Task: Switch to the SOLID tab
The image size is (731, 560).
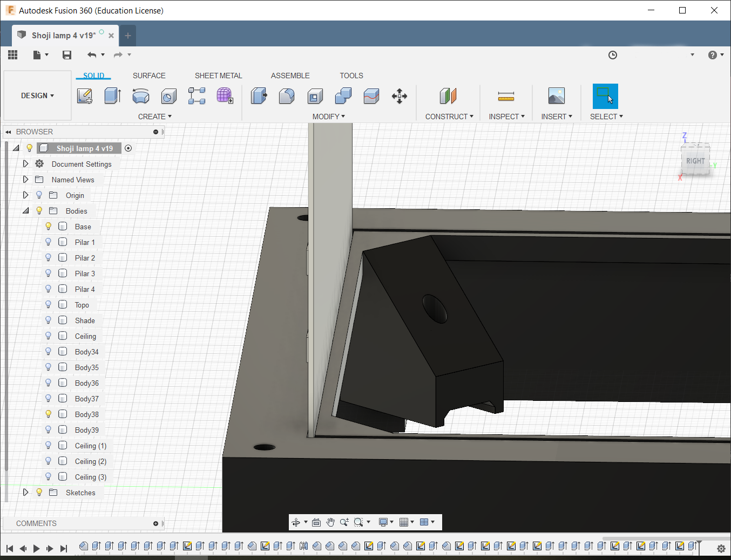Action: [x=94, y=76]
